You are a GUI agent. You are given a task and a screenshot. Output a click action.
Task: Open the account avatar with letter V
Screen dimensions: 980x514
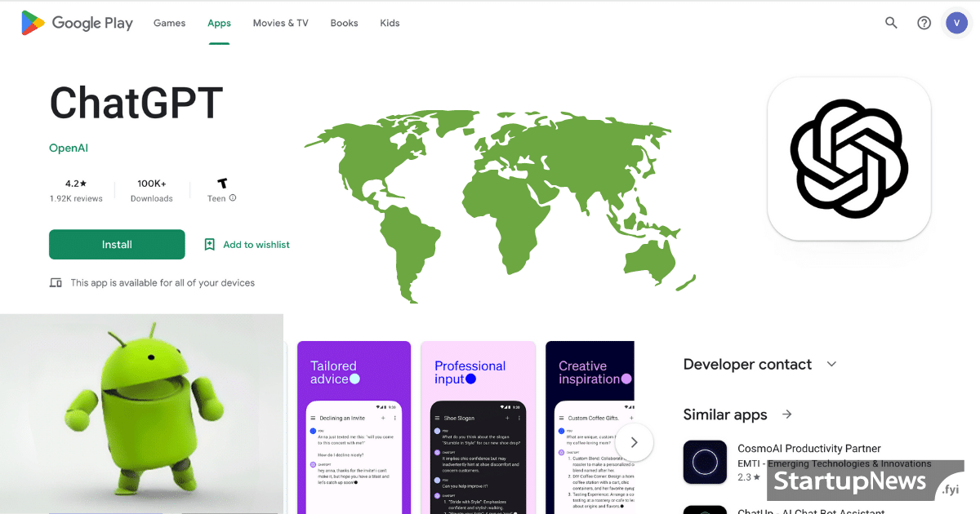point(956,23)
